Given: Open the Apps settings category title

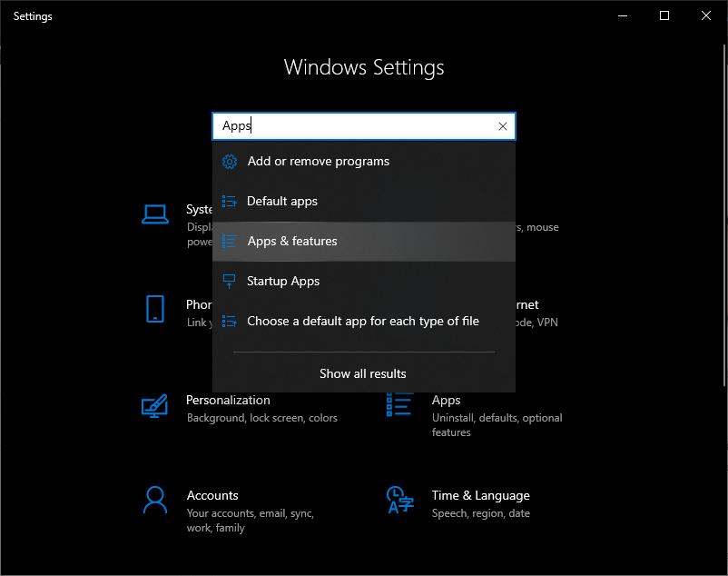Looking at the screenshot, I should (446, 401).
